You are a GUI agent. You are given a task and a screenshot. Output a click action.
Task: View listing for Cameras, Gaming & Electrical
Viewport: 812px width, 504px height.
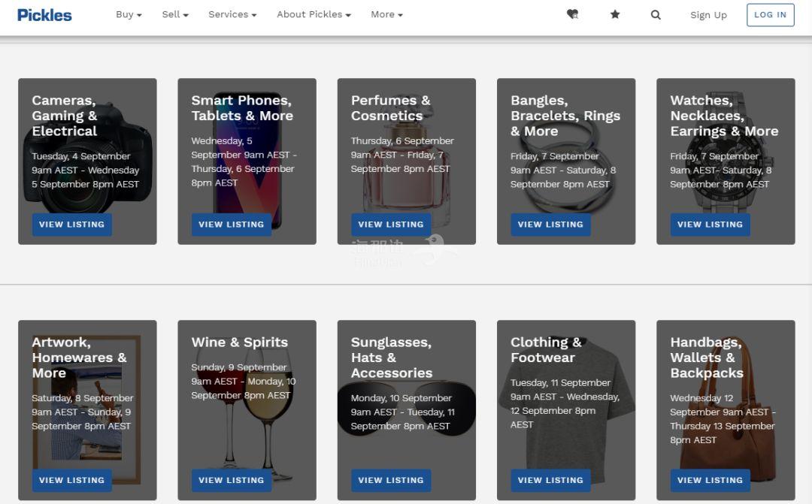[x=71, y=225]
